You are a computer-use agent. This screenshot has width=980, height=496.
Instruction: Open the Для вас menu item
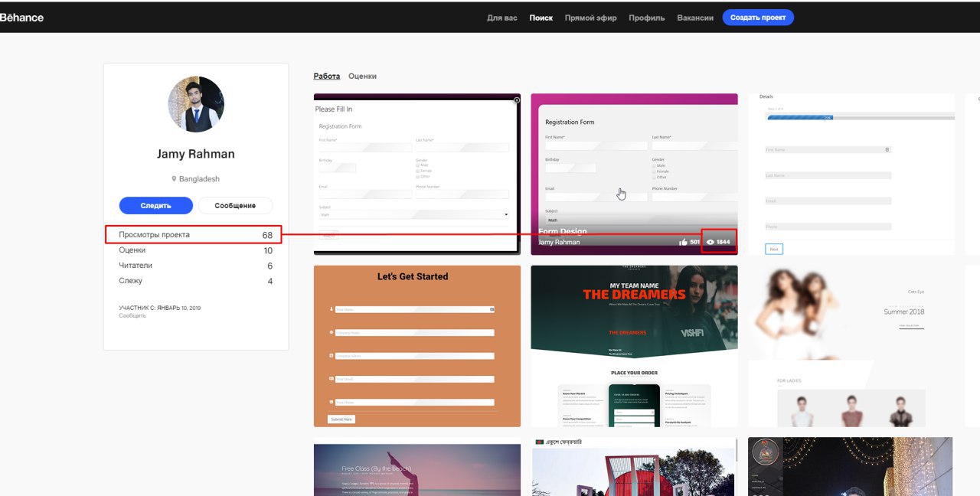tap(502, 18)
